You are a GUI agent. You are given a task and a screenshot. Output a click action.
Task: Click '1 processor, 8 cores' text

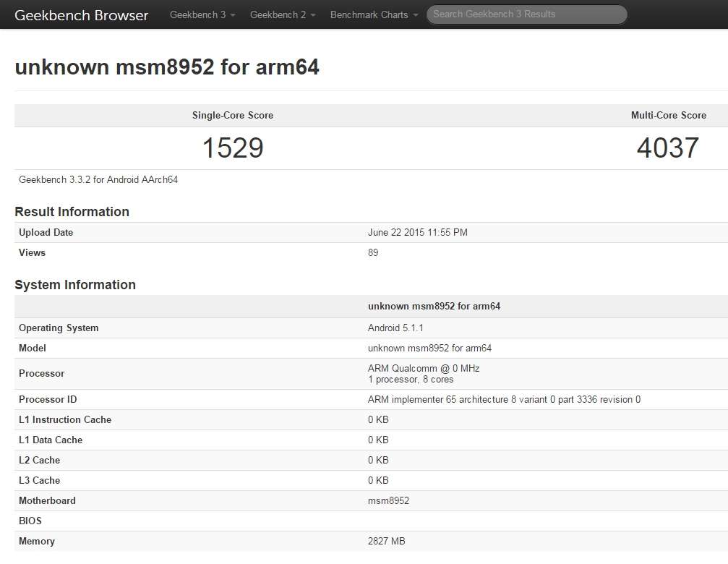point(411,379)
